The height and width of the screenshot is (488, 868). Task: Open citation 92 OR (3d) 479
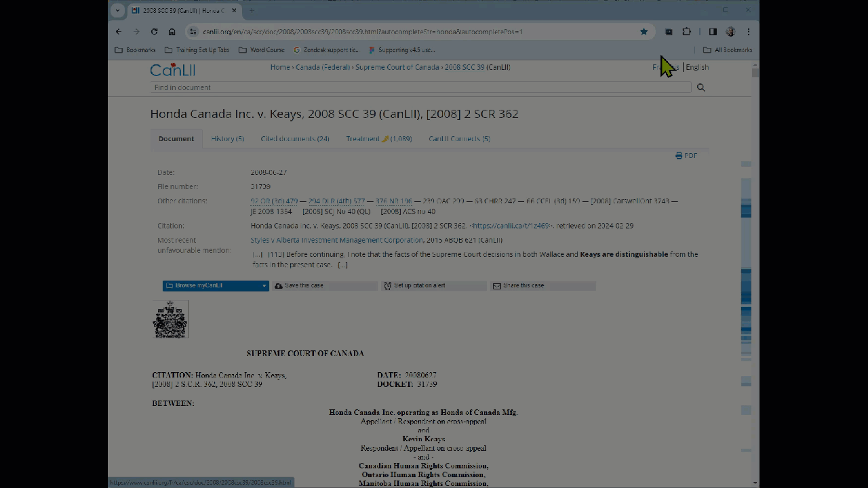[274, 201]
